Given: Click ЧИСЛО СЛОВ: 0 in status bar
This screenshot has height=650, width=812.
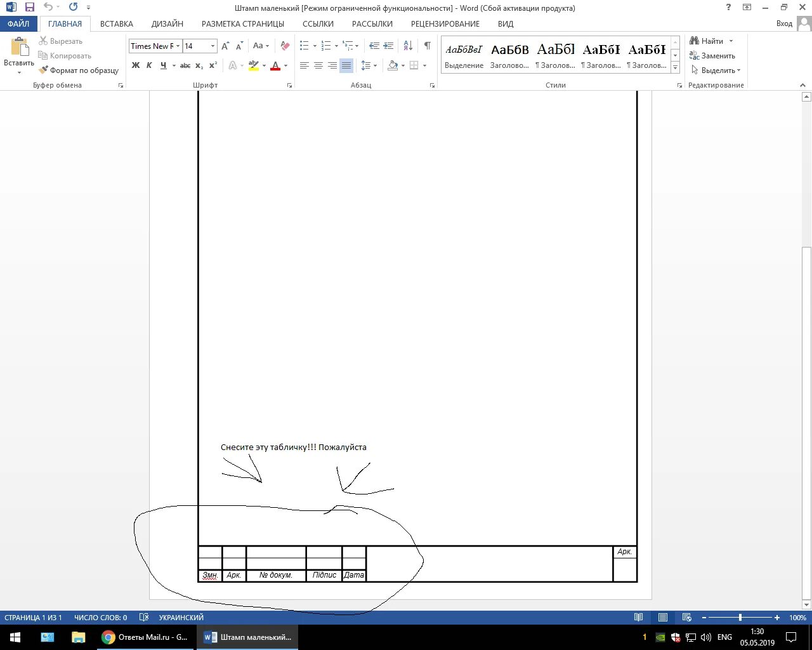Looking at the screenshot, I should [x=100, y=618].
